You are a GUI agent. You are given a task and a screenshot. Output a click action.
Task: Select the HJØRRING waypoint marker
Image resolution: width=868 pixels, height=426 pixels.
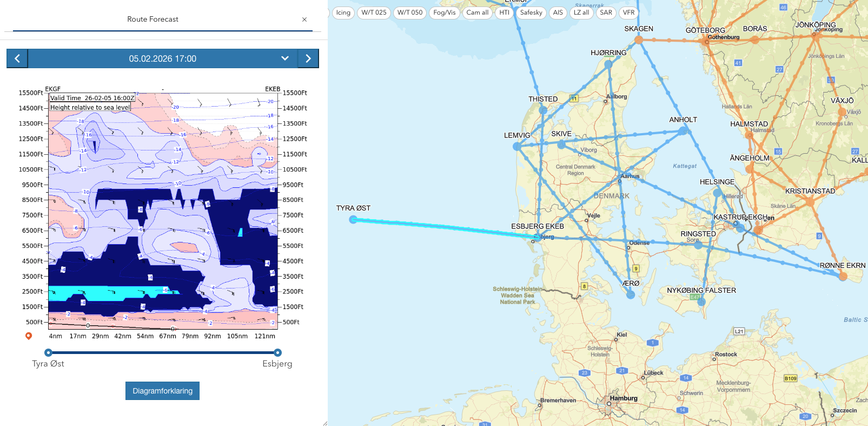(608, 64)
